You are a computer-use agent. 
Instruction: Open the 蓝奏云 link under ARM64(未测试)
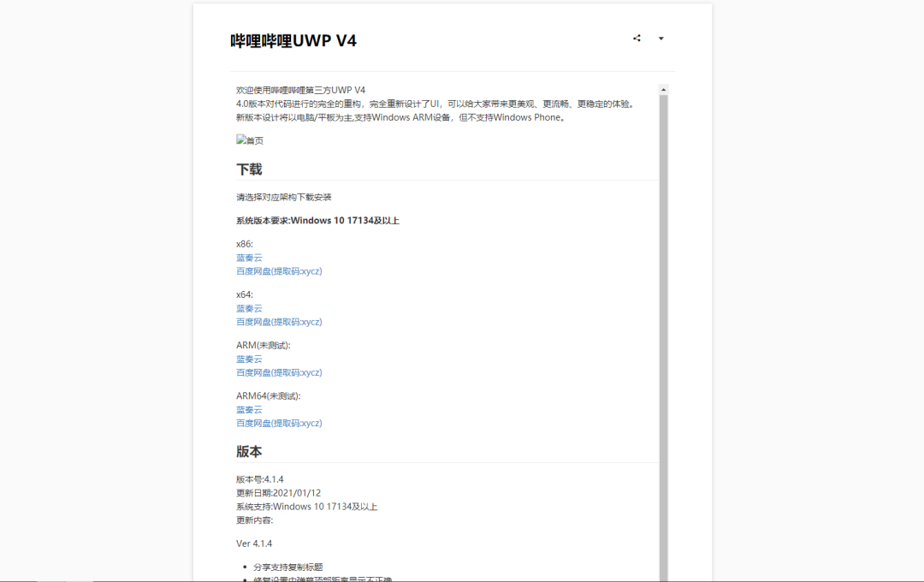click(x=248, y=409)
